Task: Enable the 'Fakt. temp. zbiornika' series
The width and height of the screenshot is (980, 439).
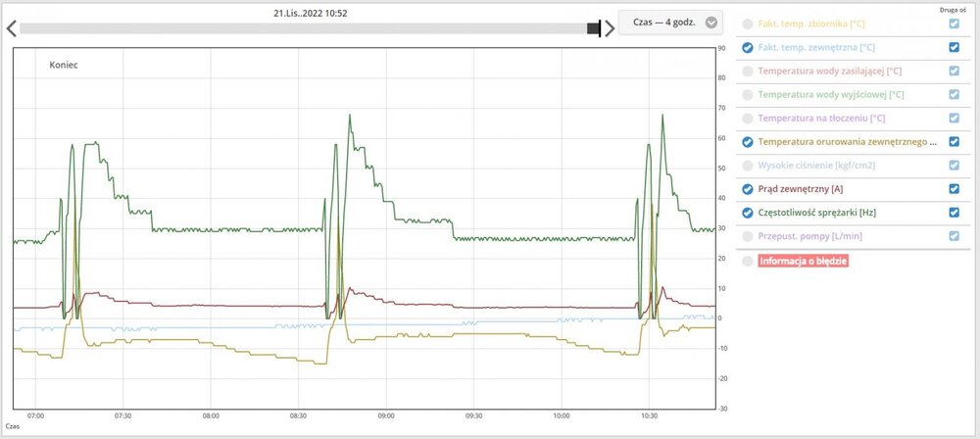Action: (x=749, y=24)
